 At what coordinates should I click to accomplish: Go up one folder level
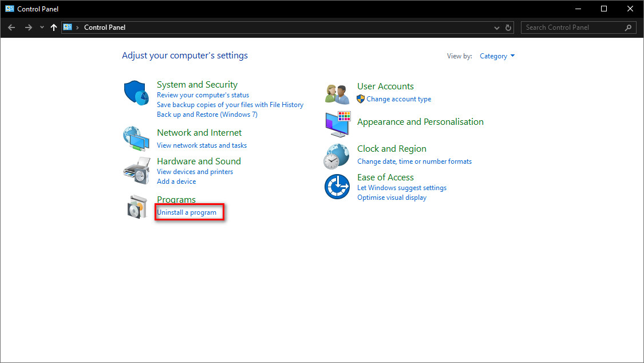(54, 27)
